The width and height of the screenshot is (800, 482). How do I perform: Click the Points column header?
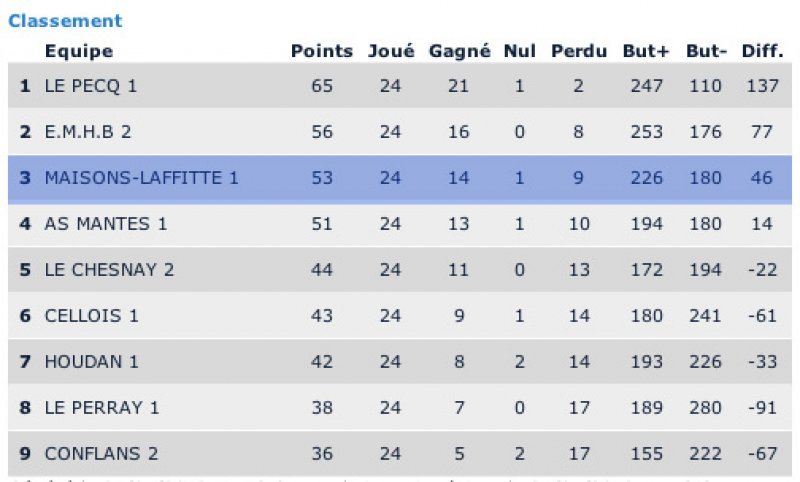pos(321,52)
